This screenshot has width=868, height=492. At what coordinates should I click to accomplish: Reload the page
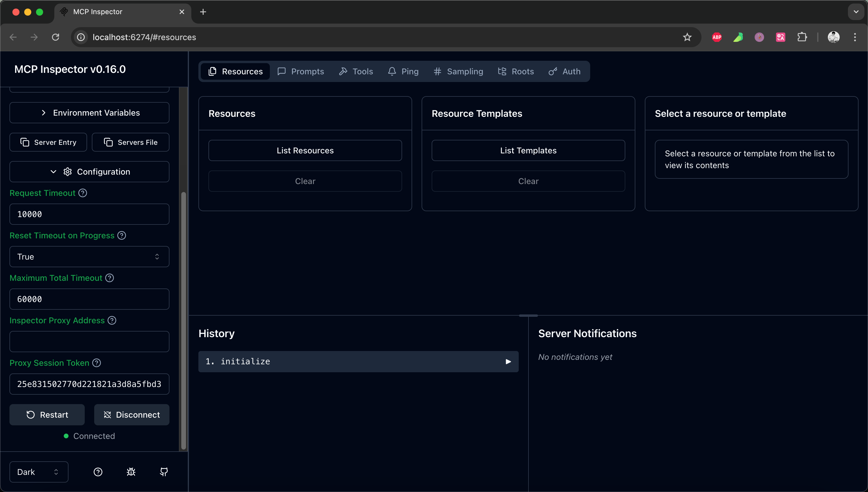(x=56, y=37)
